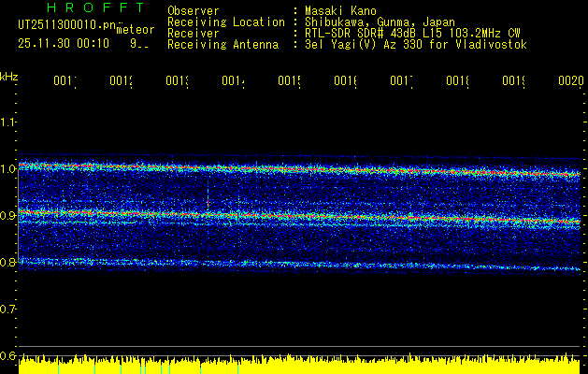Click the yellow signal level bar at bottom

(299, 366)
